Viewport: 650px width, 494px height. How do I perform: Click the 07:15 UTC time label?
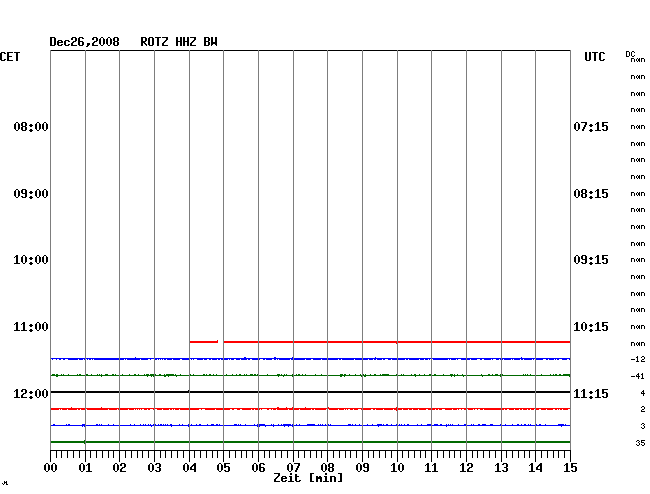point(591,126)
